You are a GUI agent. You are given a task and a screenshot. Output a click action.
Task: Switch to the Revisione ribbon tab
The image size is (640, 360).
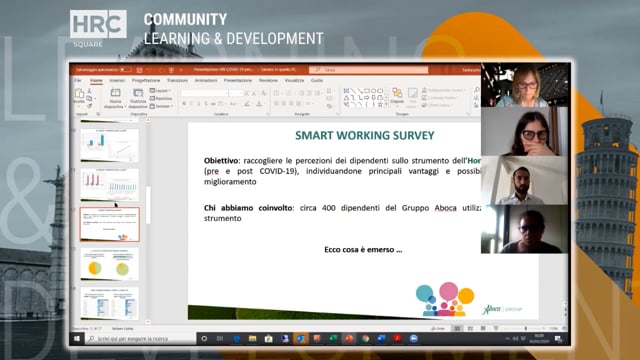[x=268, y=80]
